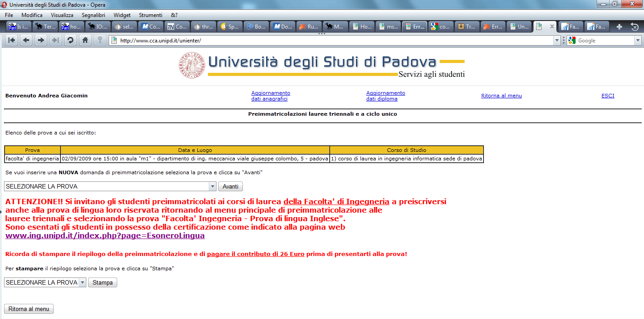Image resolution: width=644 pixels, height=319 pixels.
Task: Click the Google icon in the search field
Action: click(572, 40)
